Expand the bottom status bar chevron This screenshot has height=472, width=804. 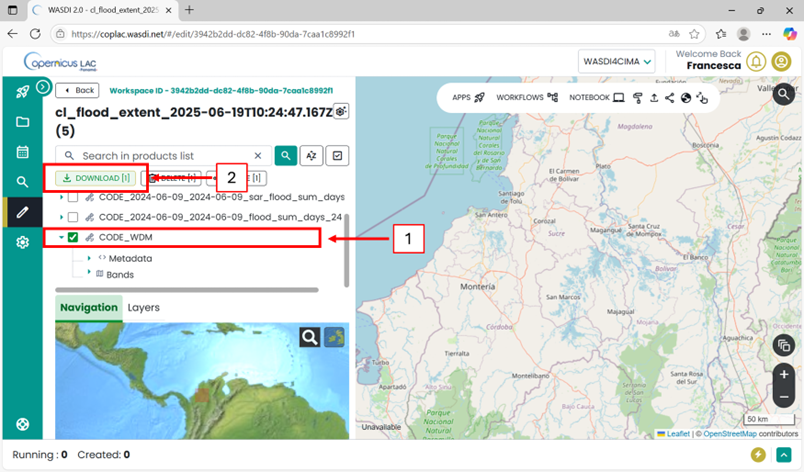click(783, 455)
